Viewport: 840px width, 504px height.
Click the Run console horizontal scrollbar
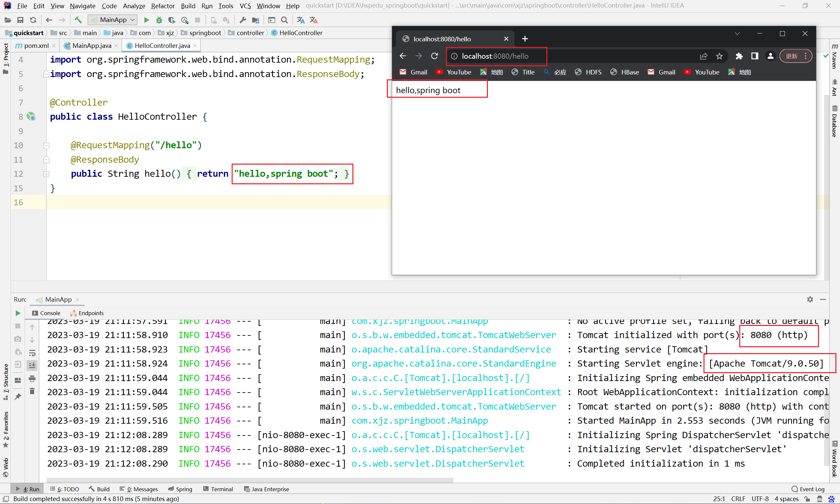click(249, 480)
